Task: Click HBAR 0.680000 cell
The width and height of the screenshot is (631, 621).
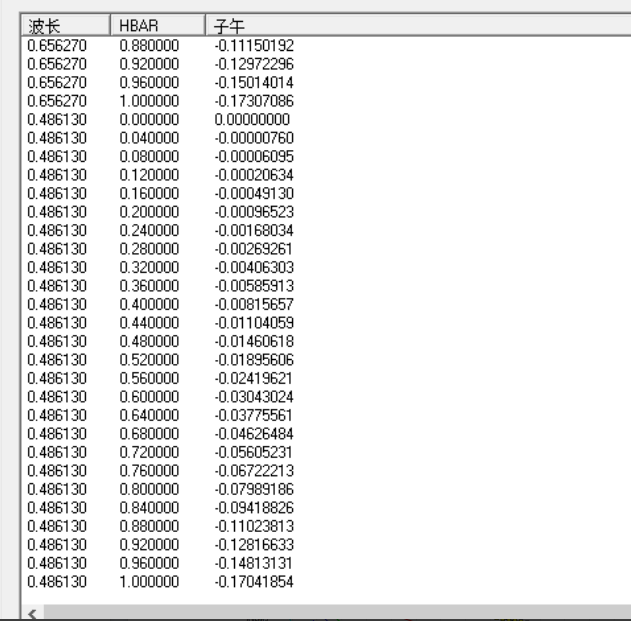Action: point(149,434)
